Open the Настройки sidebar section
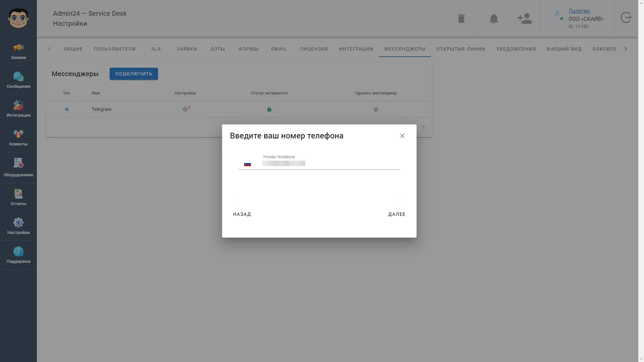 (x=18, y=226)
